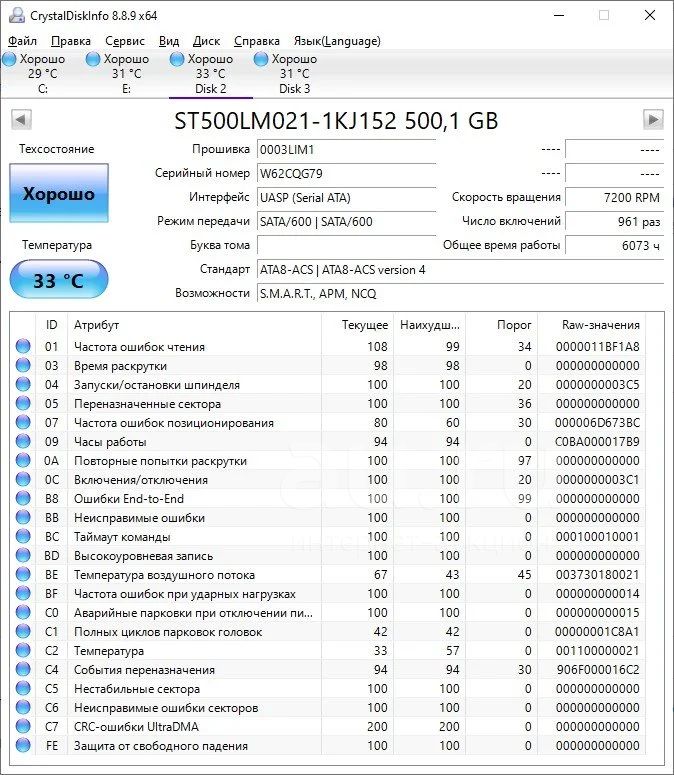Click status icon of CRC-ошибки UltraDMA row

[x=23, y=727]
